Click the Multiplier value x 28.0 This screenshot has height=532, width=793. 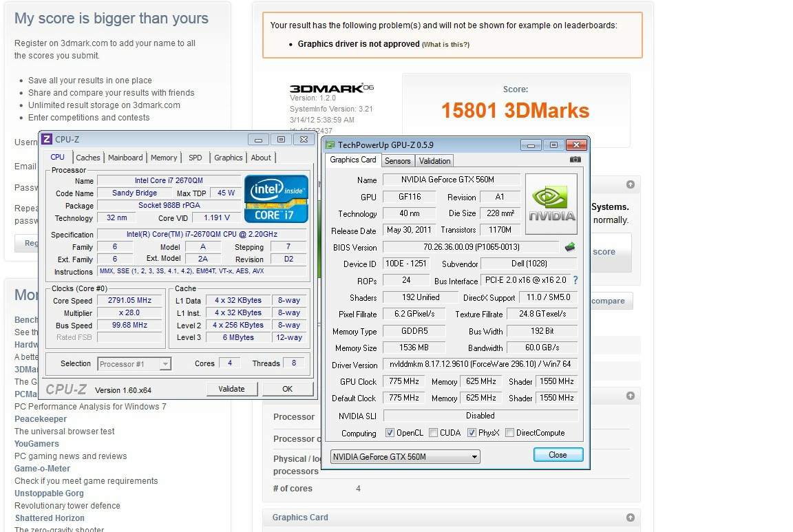(x=129, y=312)
